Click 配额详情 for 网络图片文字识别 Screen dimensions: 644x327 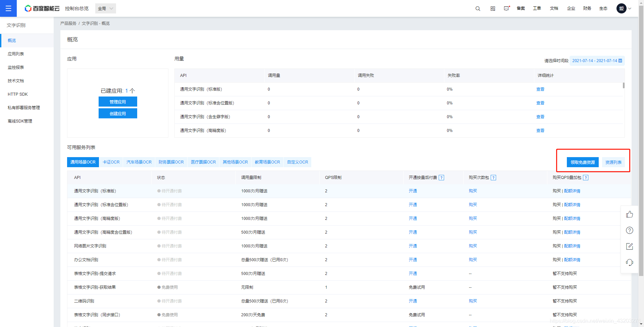coord(572,246)
